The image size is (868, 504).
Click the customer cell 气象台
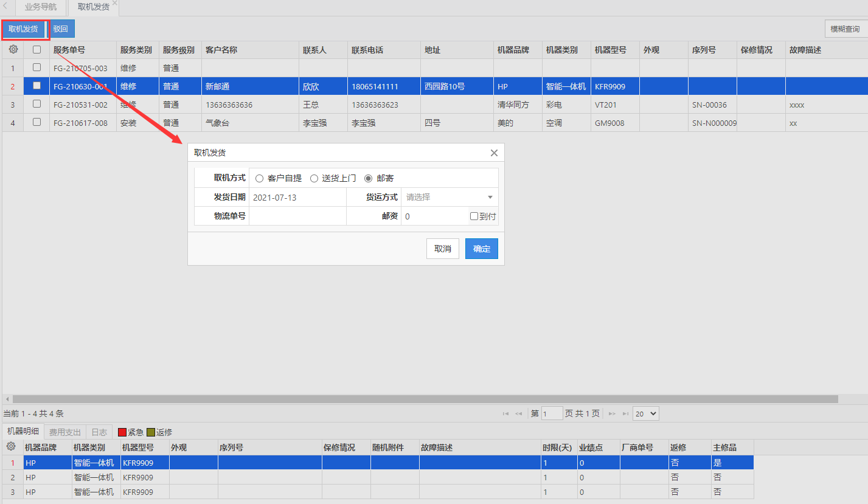[x=250, y=123]
